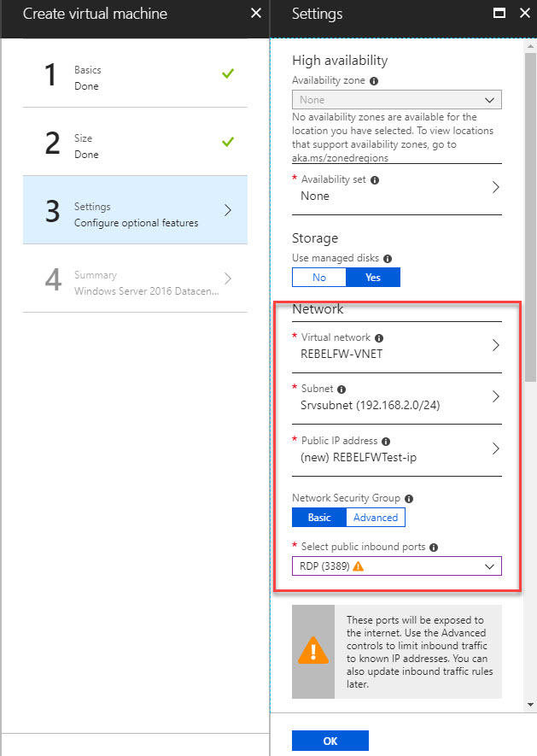Click info icon next to Subnet
Screen dimensions: 537x756
pos(341,389)
